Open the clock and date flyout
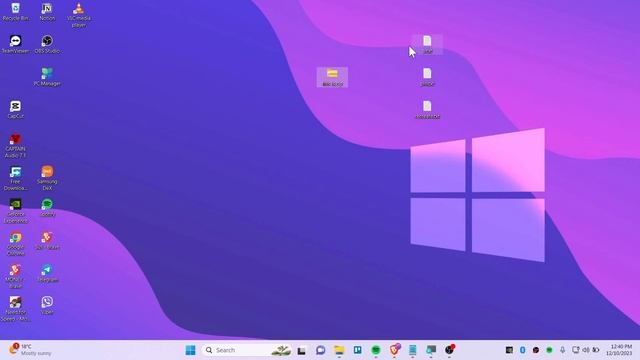This screenshot has width=640, height=360. coord(619,350)
